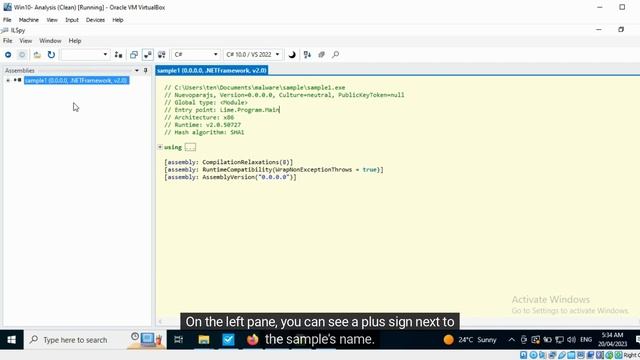The image size is (640, 360).
Task: Open the Windows Start menu
Action: [x=11, y=340]
